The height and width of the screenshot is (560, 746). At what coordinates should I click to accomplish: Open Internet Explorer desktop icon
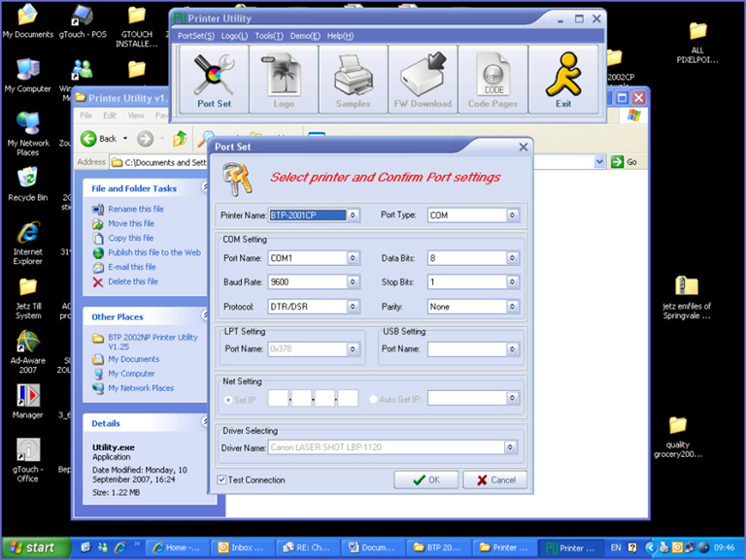coord(28,236)
